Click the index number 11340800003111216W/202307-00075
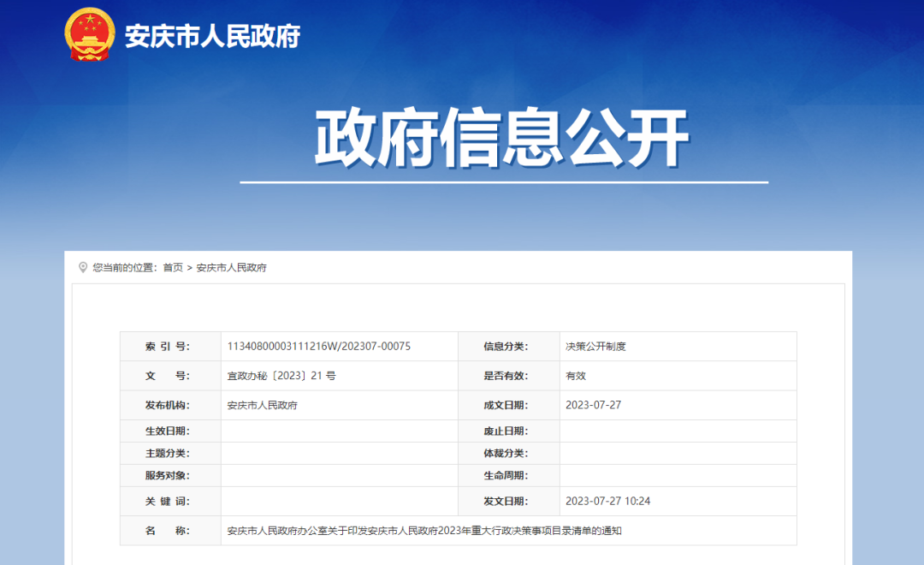 coord(321,346)
